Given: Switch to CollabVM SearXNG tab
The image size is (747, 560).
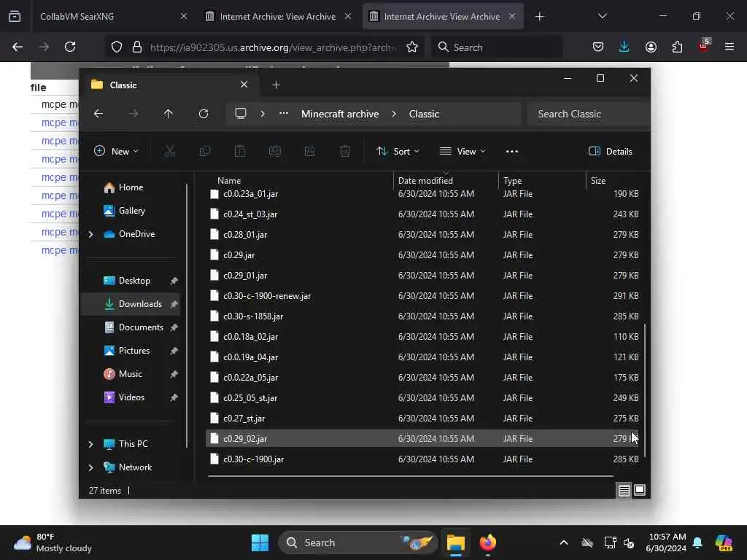Looking at the screenshot, I should [111, 16].
